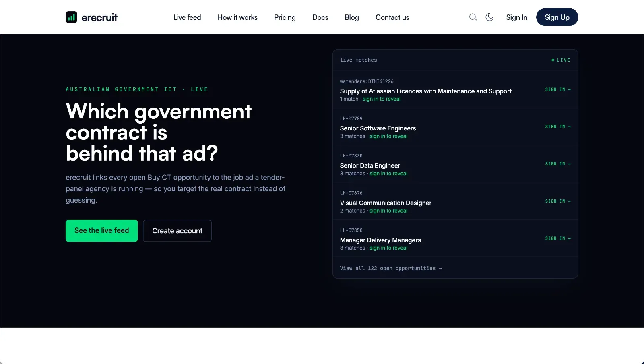Select reference code LH-07676

[x=351, y=193]
